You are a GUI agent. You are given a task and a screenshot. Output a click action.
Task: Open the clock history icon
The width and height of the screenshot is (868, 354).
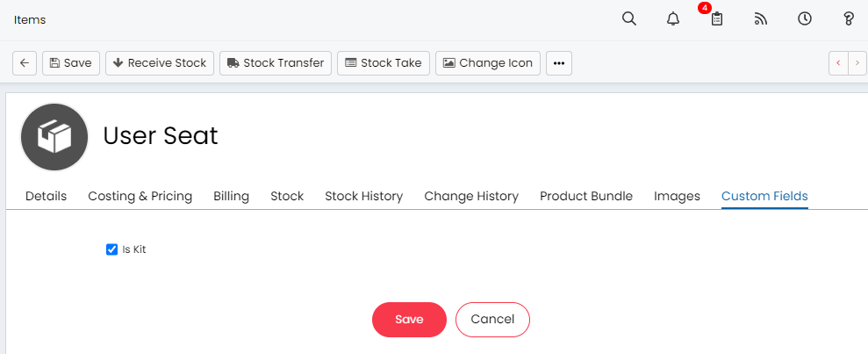804,18
